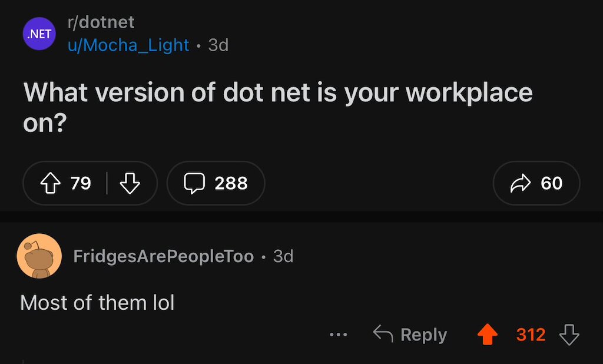The image size is (603, 364).
Task: Click the comment's 3d timestamp
Action: [x=283, y=257]
